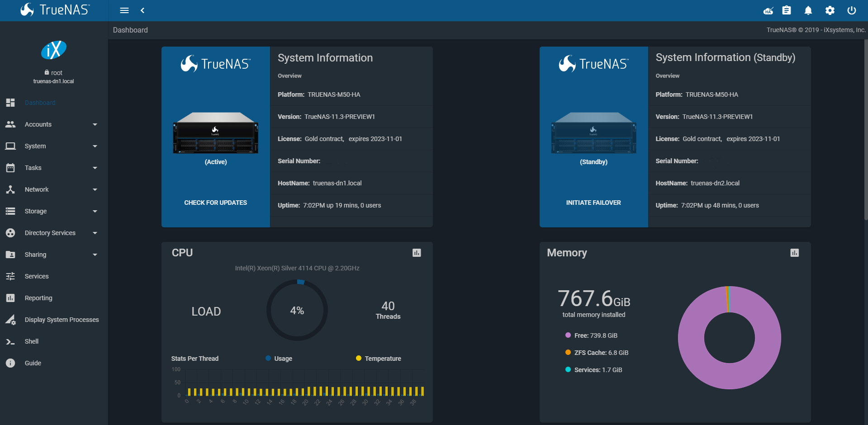This screenshot has height=425, width=868.
Task: Click CHECK FOR UPDATES button
Action: [x=215, y=203]
